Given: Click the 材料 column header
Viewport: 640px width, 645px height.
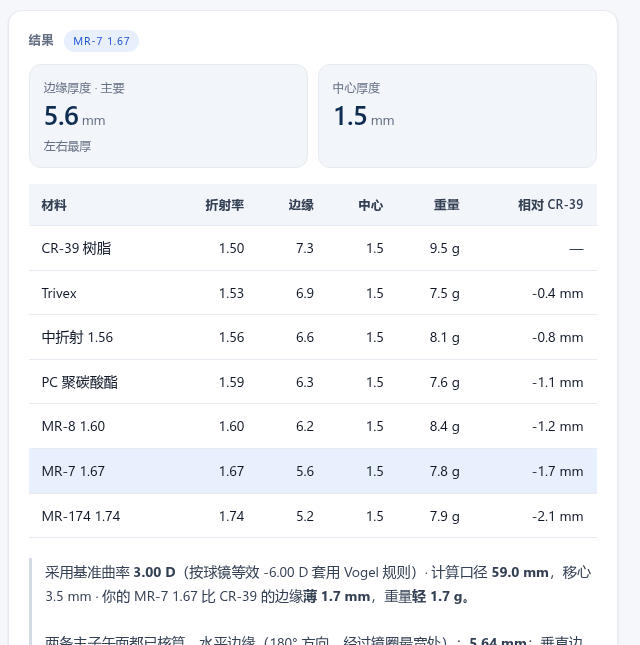Looking at the screenshot, I should (54, 205).
